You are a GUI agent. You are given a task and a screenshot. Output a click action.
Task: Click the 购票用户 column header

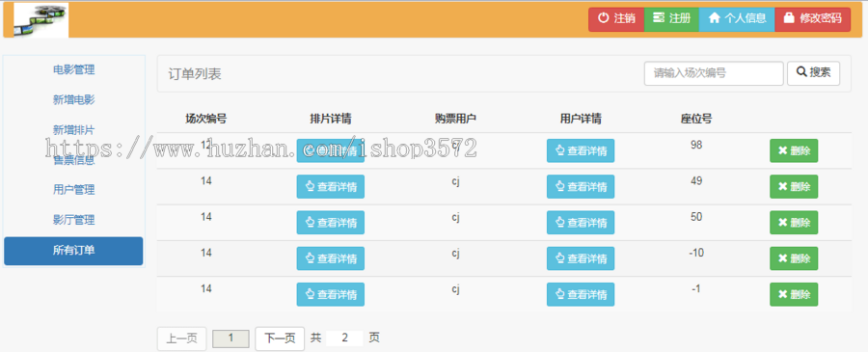coord(455,119)
